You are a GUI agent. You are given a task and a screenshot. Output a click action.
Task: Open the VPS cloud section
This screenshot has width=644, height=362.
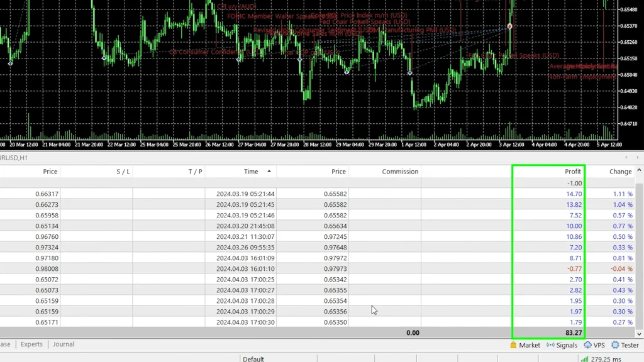(x=595, y=345)
